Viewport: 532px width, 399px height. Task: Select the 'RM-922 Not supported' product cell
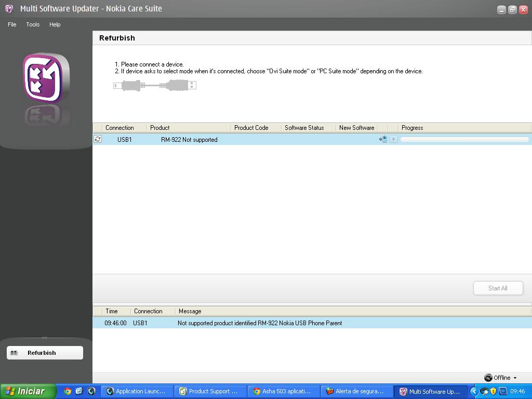189,139
